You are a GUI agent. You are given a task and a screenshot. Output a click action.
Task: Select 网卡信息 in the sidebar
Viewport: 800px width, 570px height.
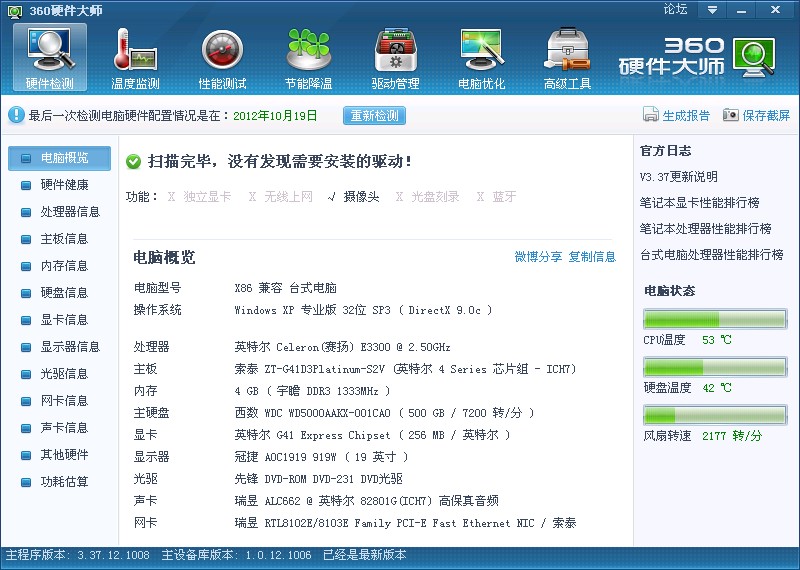click(59, 401)
